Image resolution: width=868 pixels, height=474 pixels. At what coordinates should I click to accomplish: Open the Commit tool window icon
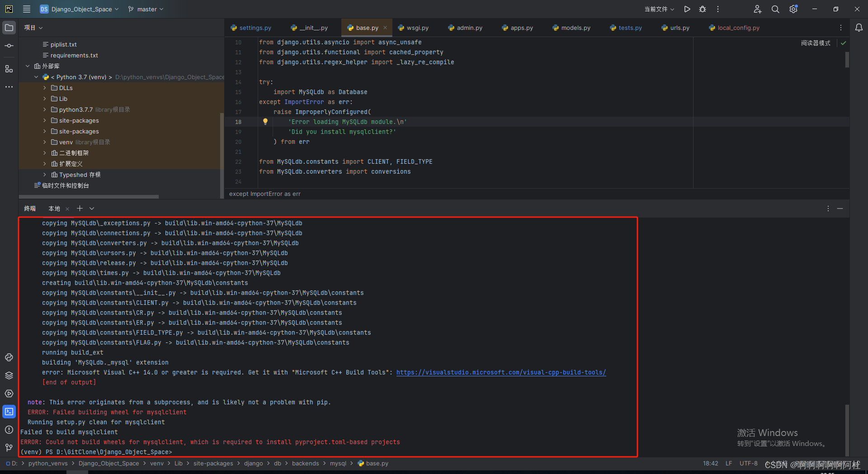click(9, 46)
